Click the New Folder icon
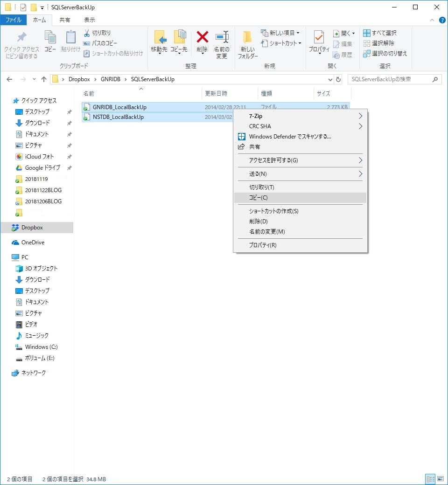This screenshot has height=485, width=448. [x=247, y=38]
